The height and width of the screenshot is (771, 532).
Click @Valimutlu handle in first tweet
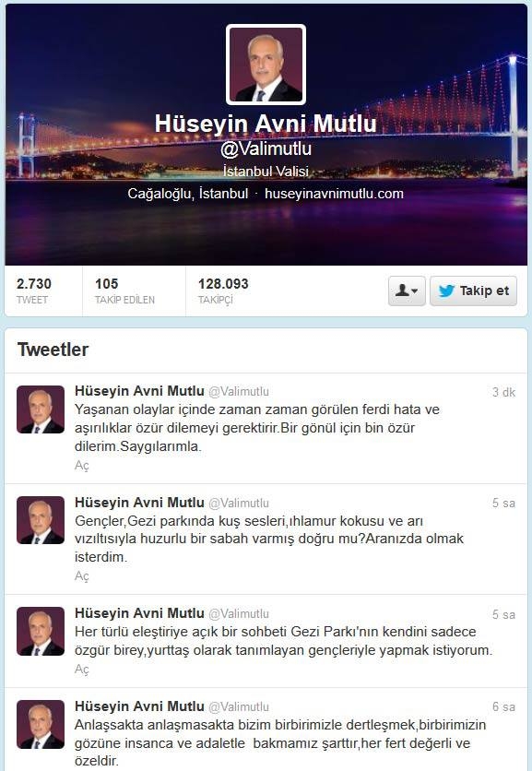coord(239,391)
